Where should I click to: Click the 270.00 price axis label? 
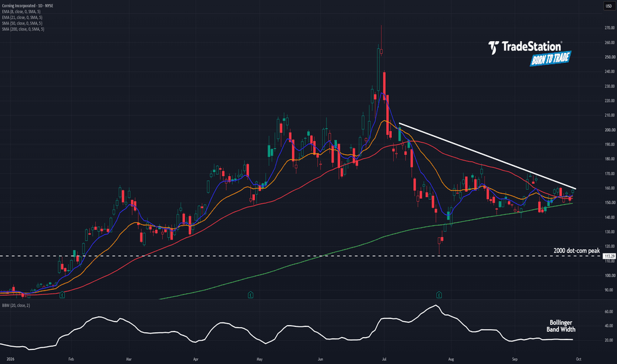pos(610,28)
